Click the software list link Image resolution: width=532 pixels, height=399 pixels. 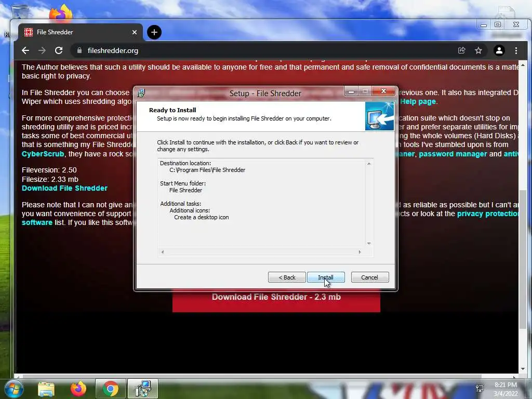tap(37, 222)
